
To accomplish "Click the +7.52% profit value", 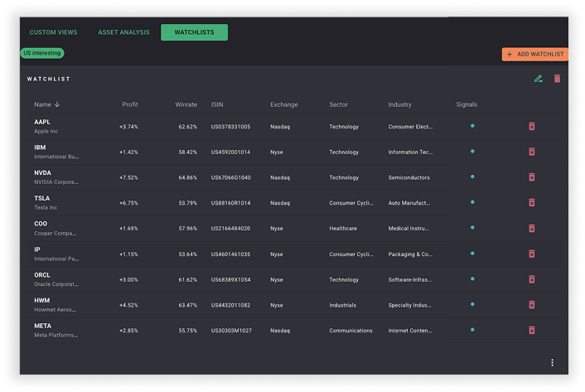I will coord(128,177).
